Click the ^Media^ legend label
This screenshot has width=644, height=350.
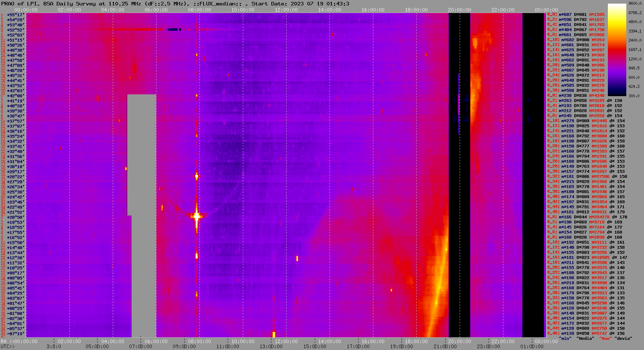585,338
